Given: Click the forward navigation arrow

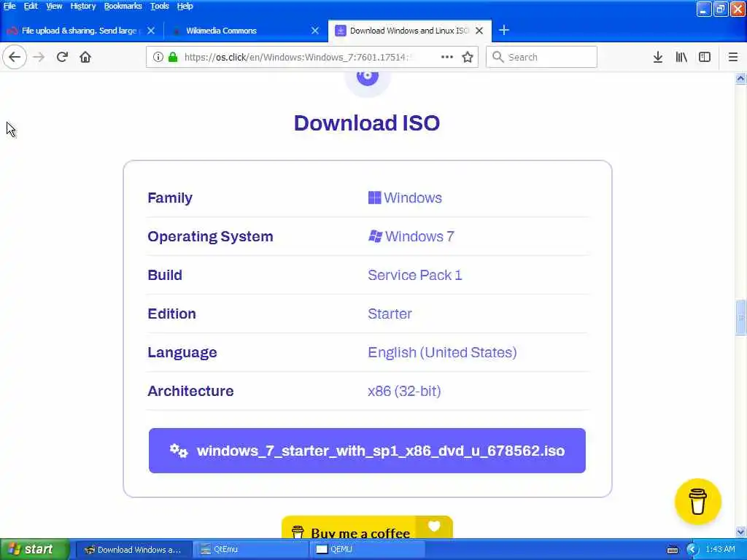Looking at the screenshot, I should point(39,57).
